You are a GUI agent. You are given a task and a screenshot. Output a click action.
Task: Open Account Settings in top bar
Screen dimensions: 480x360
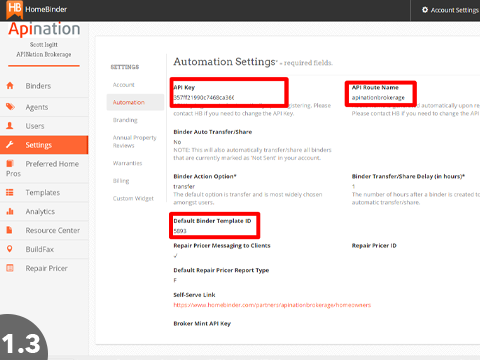coord(450,10)
